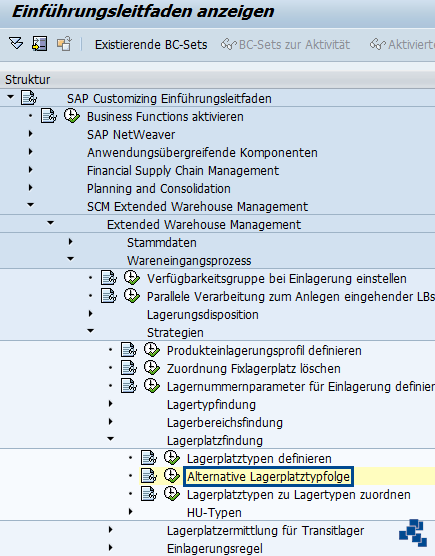Open documentation for Zuordnung Fixlagerplatz löschen
Viewport: 435px width, 556px height.
pos(129,368)
